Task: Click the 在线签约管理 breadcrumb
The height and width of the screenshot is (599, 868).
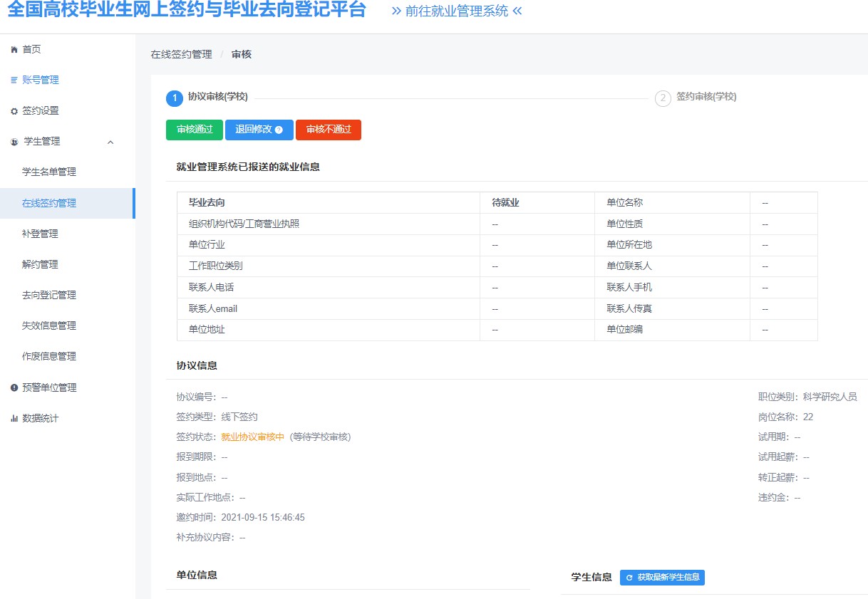Action: pos(181,54)
